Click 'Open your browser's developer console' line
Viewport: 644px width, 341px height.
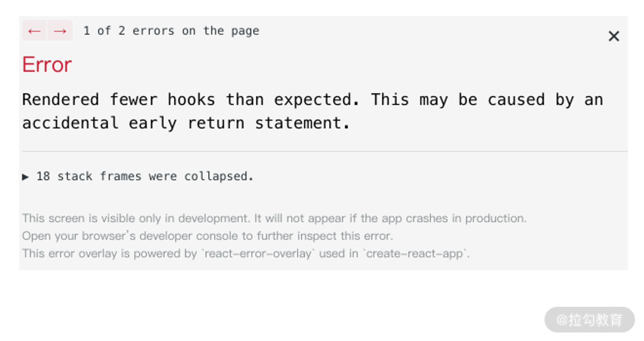point(207,235)
